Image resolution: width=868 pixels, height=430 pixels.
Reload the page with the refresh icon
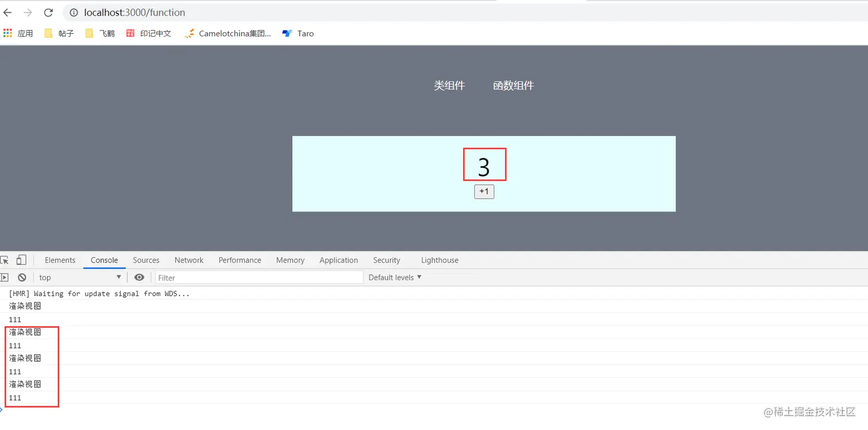pyautogui.click(x=48, y=12)
